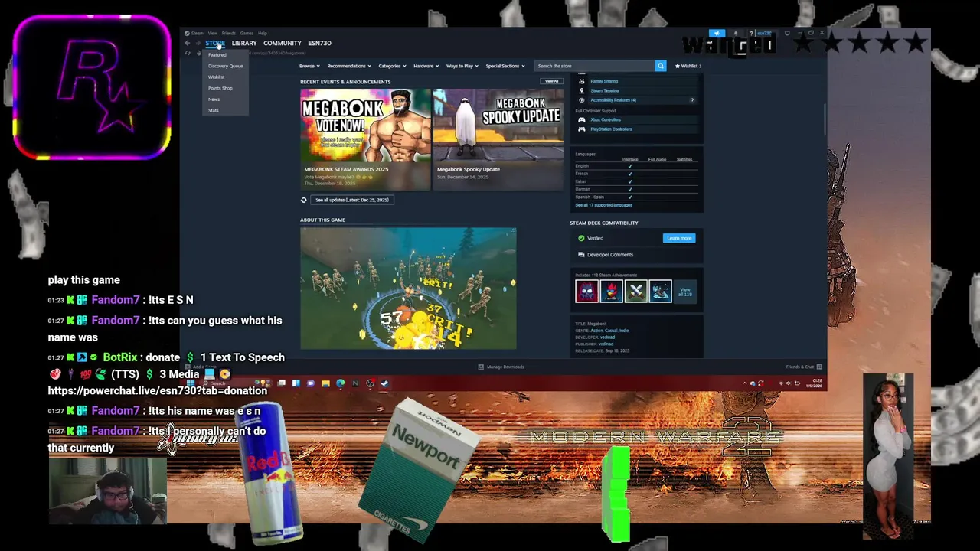980x551 pixels.
Task: Click the Steam Timeline icon
Action: 581,90
